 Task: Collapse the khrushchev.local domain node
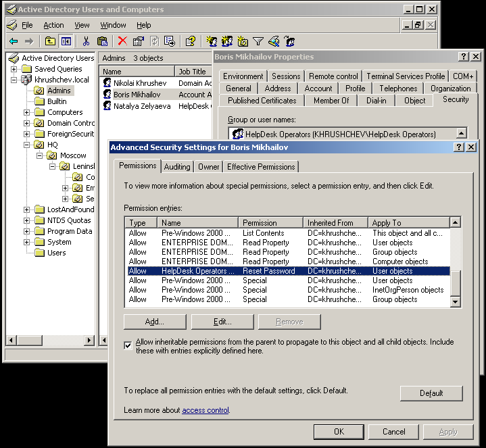pos(14,80)
